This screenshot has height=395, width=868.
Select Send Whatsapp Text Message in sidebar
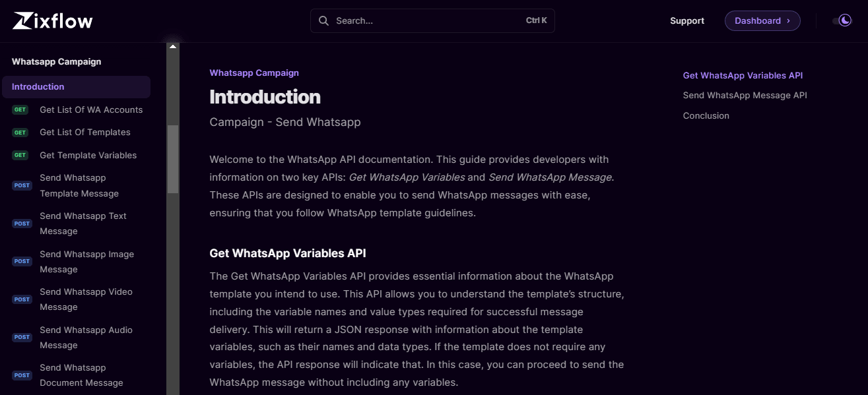pos(83,223)
